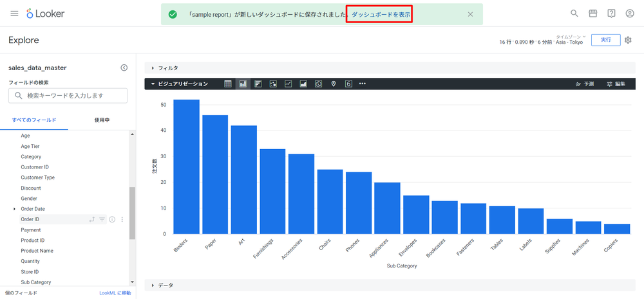Click the LookML に移動 link
Screen dimensions: 644x299
point(115,293)
